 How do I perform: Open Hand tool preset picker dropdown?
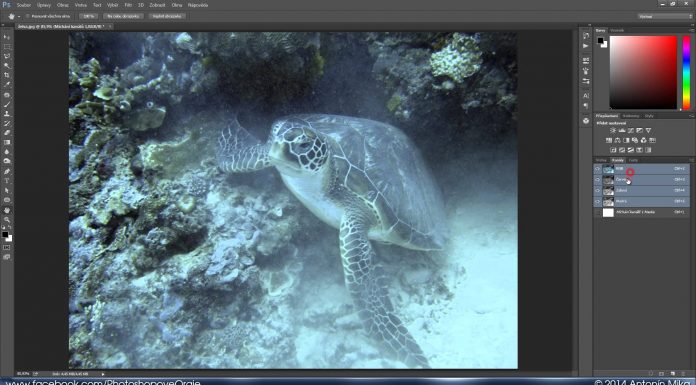[19, 16]
